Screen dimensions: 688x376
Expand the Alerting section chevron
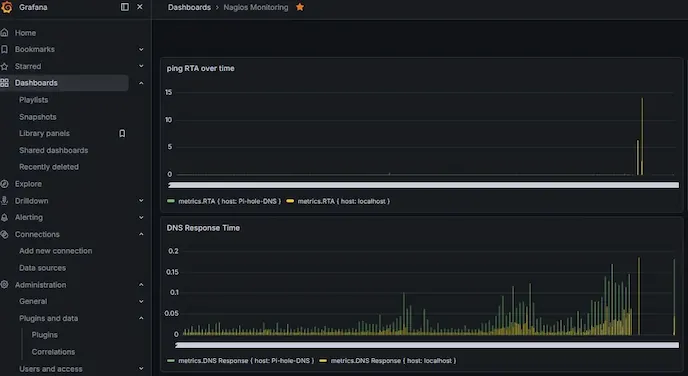coord(141,217)
